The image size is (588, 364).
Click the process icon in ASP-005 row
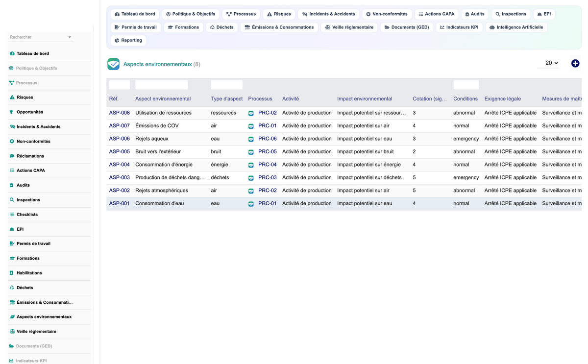(251, 152)
